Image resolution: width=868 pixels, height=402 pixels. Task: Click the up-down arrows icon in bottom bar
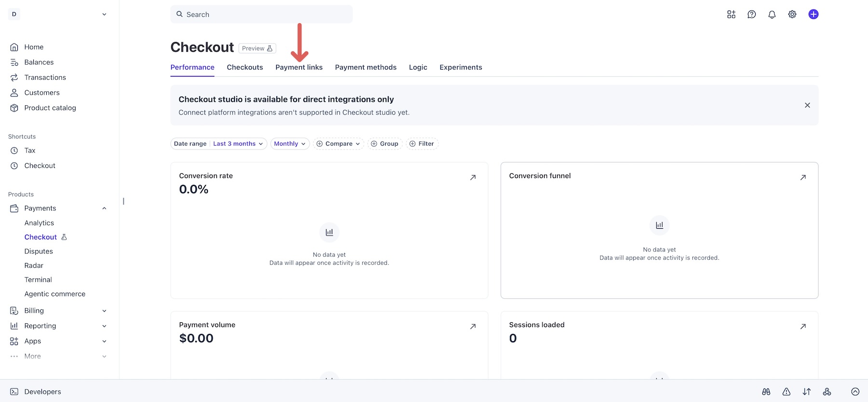[x=807, y=392]
